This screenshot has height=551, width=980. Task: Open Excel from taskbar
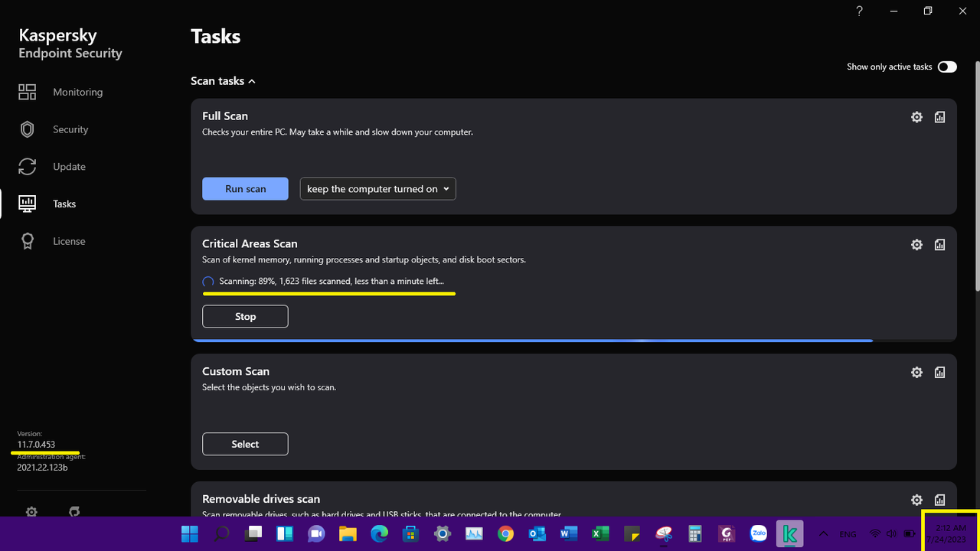click(600, 533)
